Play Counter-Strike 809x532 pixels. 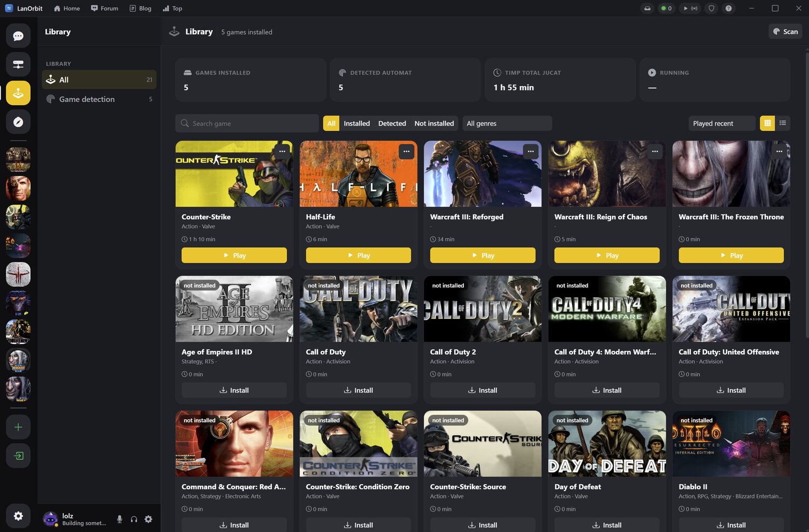point(234,255)
